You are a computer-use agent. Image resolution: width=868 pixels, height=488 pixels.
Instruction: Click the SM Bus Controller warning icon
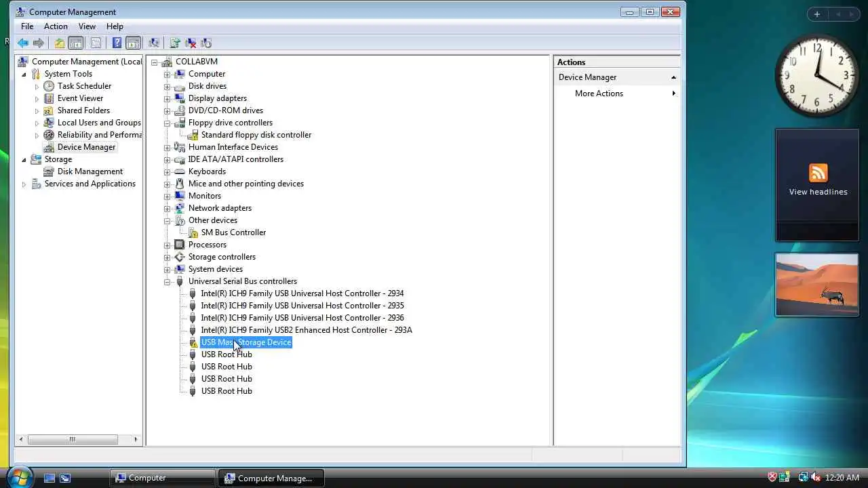pos(193,232)
